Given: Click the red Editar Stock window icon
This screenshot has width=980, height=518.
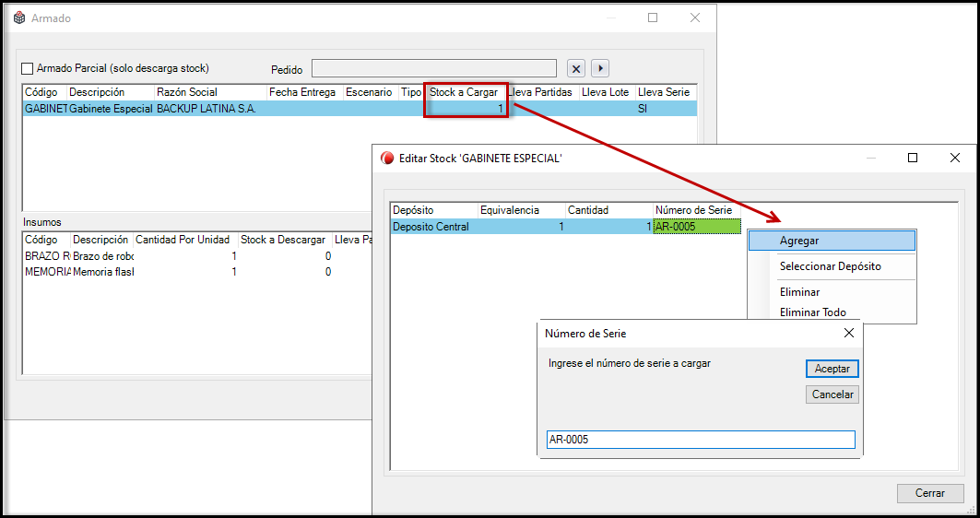Looking at the screenshot, I should point(387,159).
